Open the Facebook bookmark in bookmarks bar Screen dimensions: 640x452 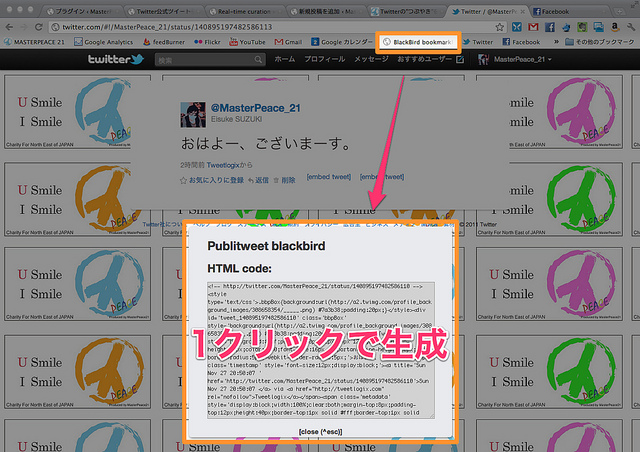pyautogui.click(x=521, y=42)
